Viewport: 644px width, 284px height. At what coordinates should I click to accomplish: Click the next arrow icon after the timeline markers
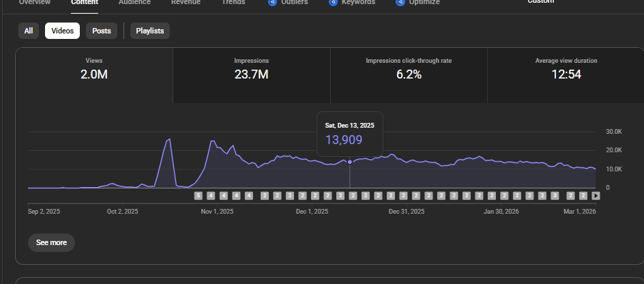[596, 195]
